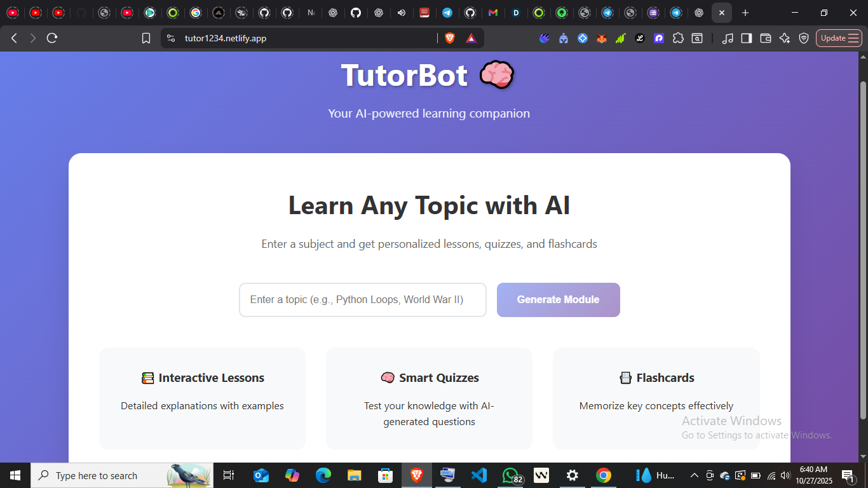Open File Explorer from the taskbar

[x=355, y=475]
